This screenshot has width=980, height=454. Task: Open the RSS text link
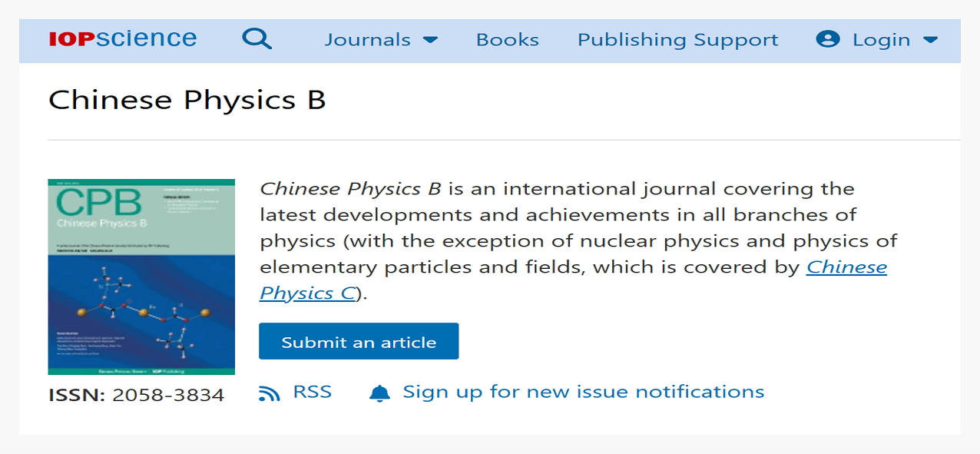point(313,392)
